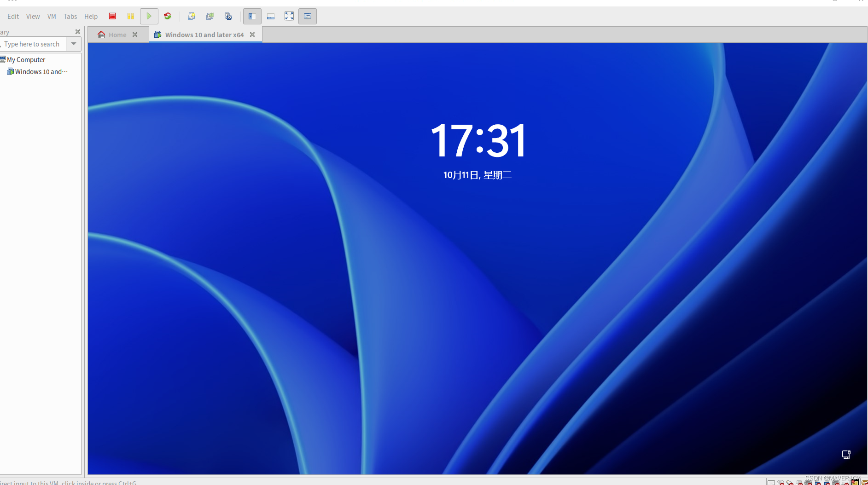Click the Restart guest icon
Viewport: 868px width, 485px height.
[x=168, y=16]
